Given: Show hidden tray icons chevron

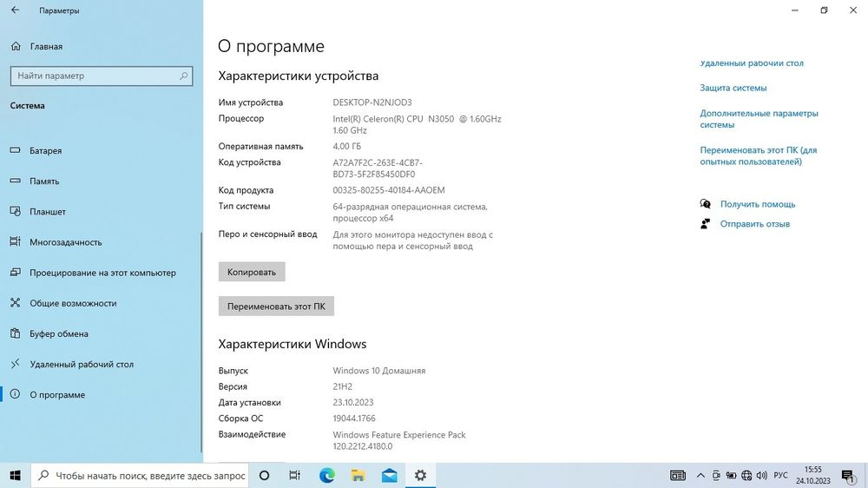Looking at the screenshot, I should click(700, 475).
